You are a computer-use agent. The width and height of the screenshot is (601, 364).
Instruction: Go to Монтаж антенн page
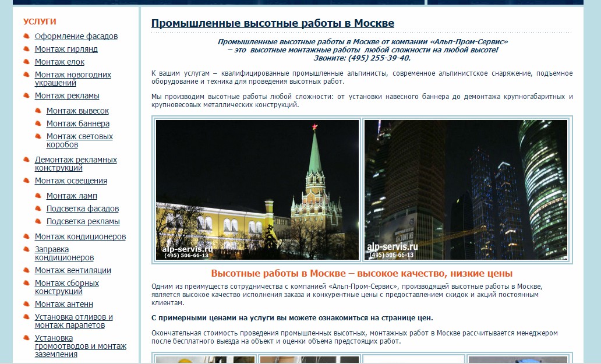coord(63,304)
